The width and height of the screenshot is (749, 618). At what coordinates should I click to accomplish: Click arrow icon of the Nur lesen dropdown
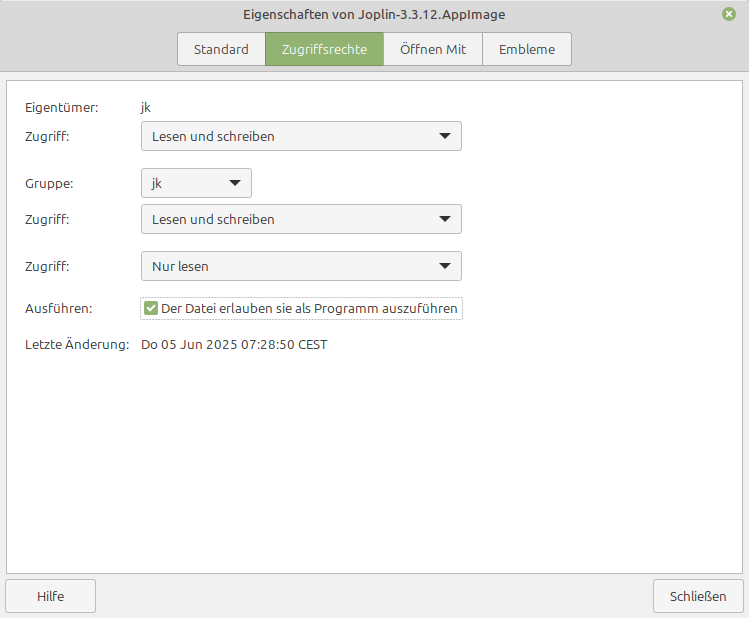click(x=445, y=266)
